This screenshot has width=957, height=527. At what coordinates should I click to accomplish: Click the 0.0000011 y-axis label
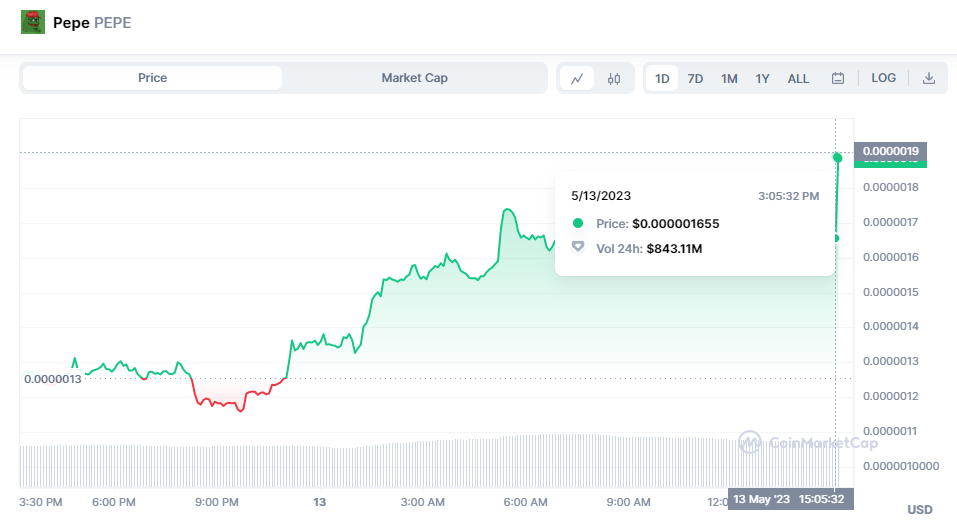point(890,431)
